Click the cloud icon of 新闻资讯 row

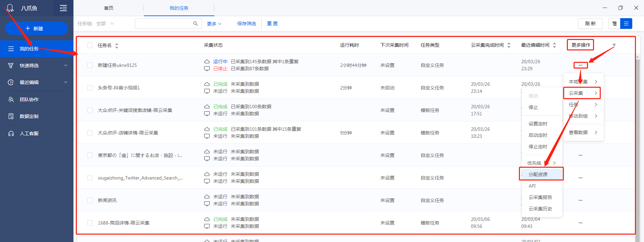(207, 197)
